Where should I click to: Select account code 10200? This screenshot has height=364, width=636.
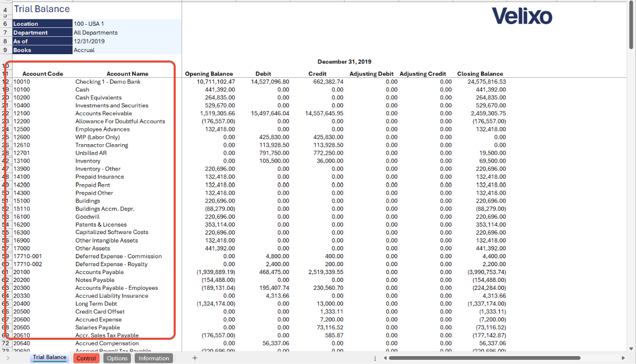(x=22, y=97)
